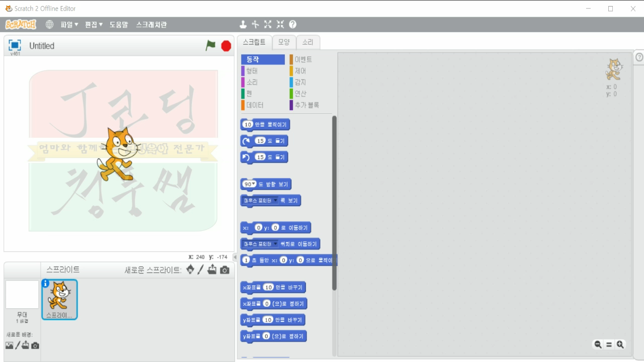Image resolution: width=644 pixels, height=362 pixels.
Task: Select the shrink sprite tool
Action: 280,24
